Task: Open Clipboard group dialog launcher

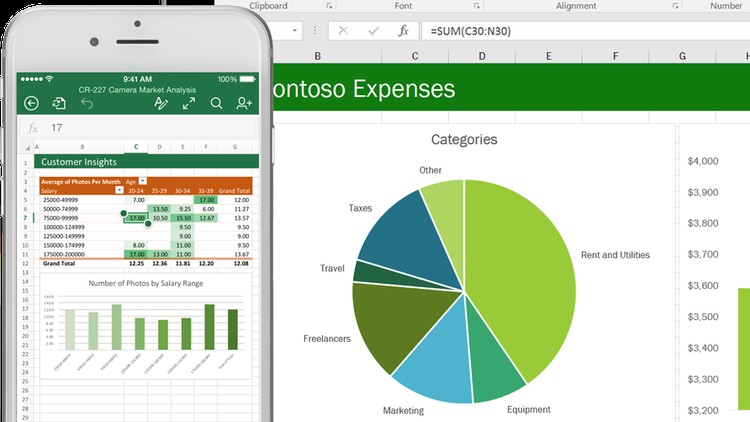Action: [x=329, y=6]
